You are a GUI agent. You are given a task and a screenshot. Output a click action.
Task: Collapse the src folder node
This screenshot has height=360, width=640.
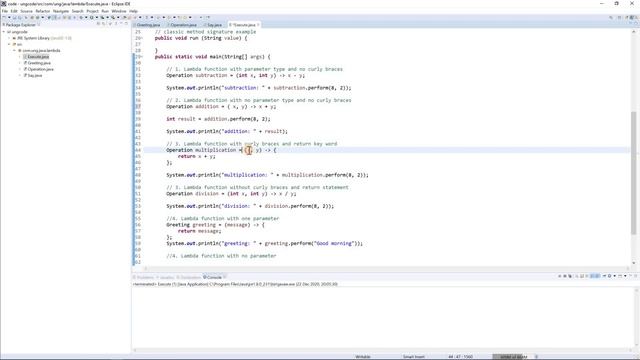9,44
